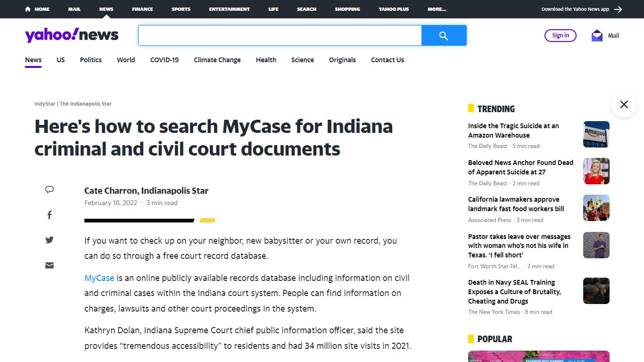Click the Mail text beside envelope
644x362 pixels.
click(x=613, y=35)
